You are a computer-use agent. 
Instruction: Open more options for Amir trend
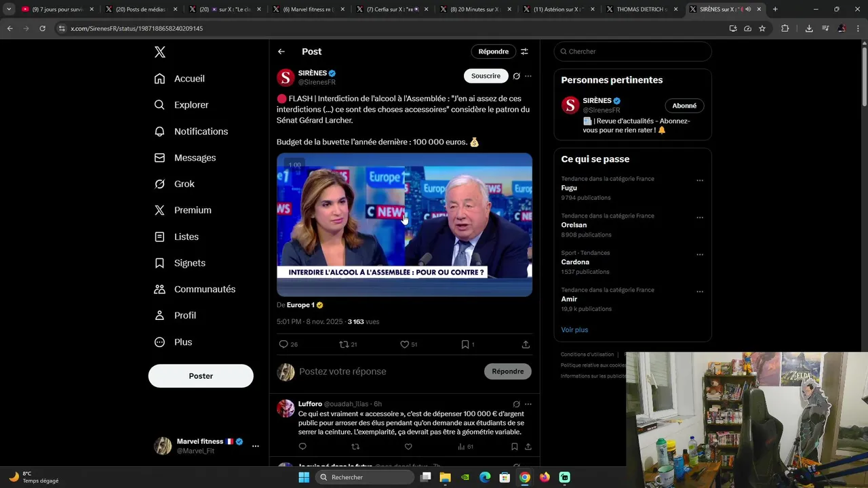700,292
